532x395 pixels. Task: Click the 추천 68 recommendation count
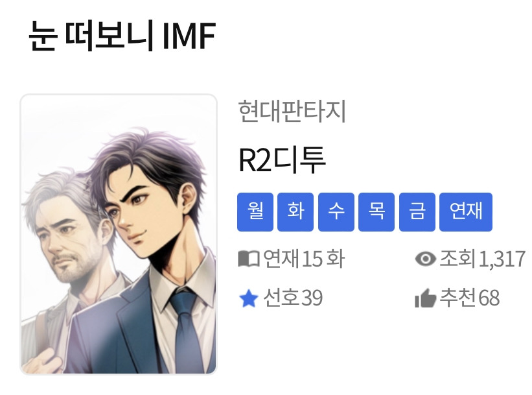point(470,298)
